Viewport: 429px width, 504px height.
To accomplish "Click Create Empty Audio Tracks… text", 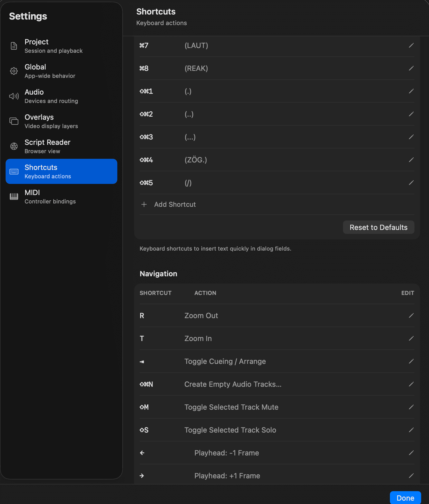I will 233,384.
